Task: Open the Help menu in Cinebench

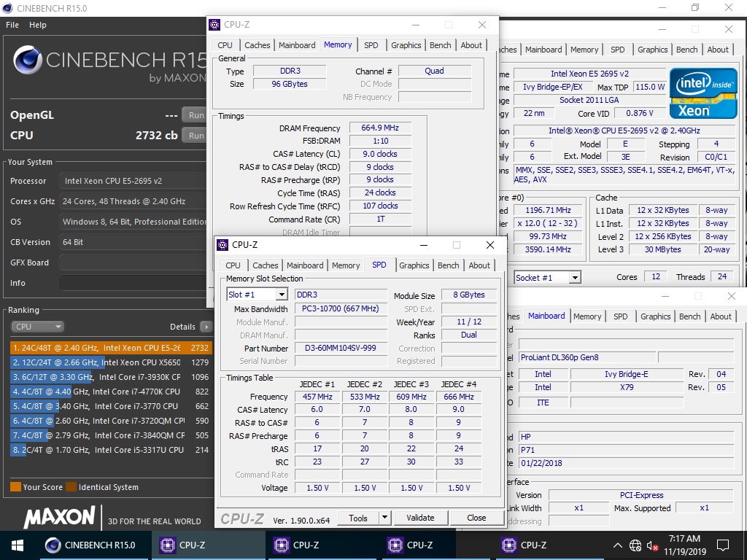Action: (38, 25)
